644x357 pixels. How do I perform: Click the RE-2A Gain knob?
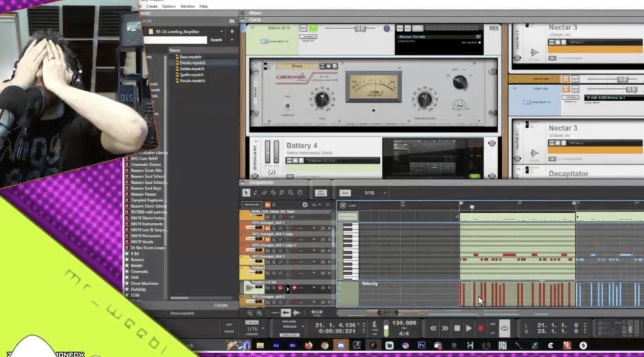[x=321, y=99]
